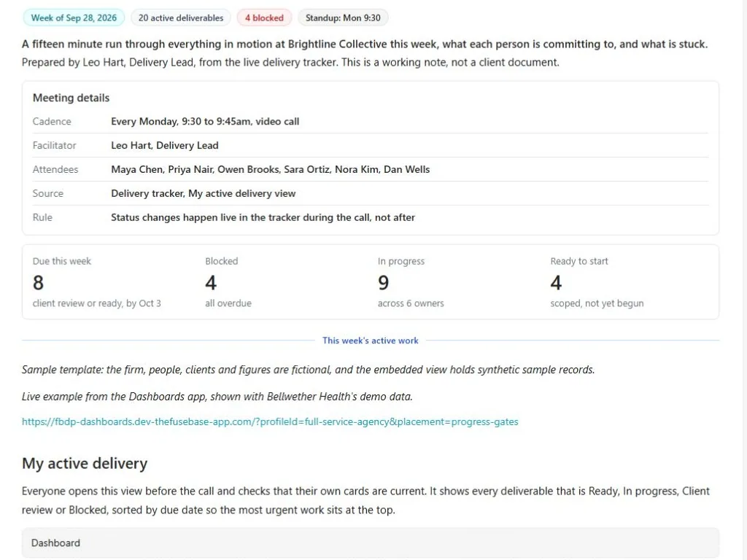Viewport: 747px width, 560px height.
Task: Click the 'Live example from the Dashboards app' line
Action: coord(217,397)
